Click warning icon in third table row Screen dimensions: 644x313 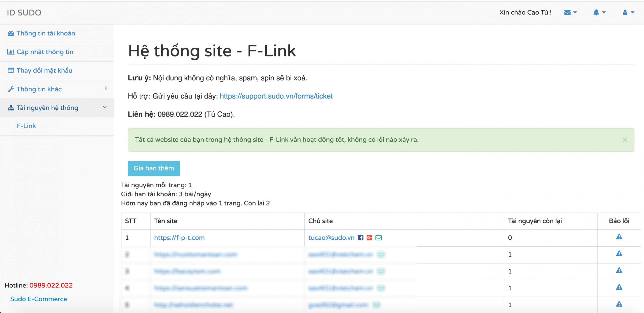[619, 271]
